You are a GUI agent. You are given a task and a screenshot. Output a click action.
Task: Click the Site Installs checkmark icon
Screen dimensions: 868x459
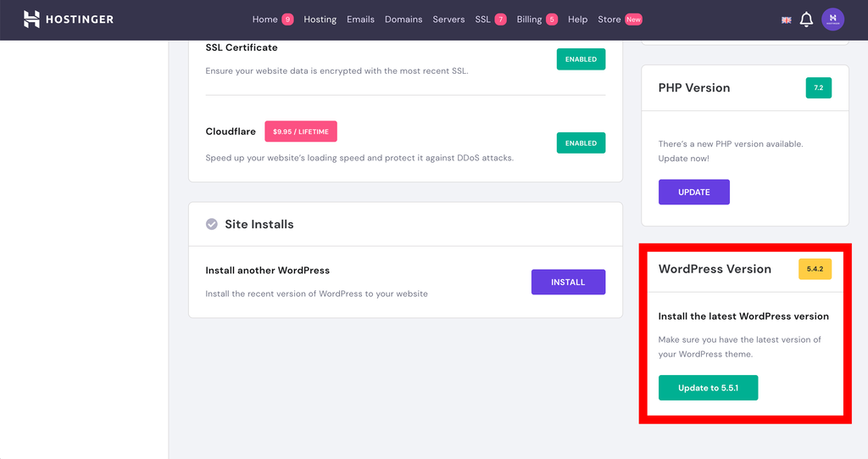point(211,224)
